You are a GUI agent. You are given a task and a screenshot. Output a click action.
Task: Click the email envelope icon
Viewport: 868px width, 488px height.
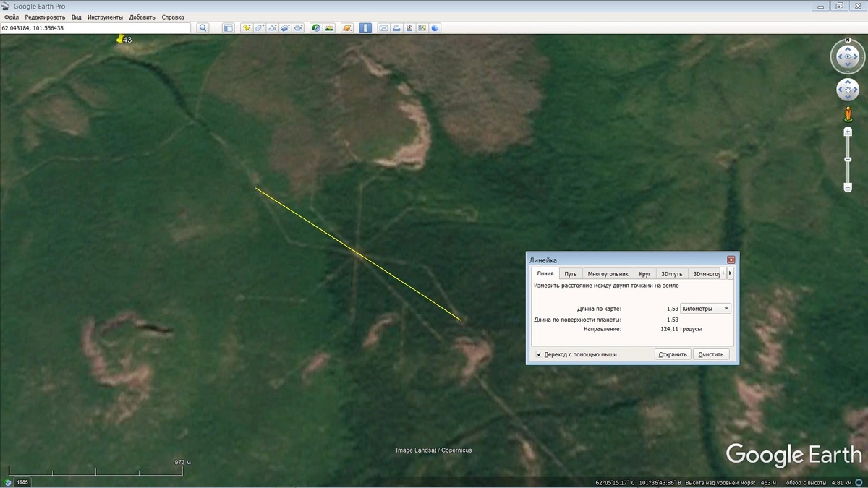point(384,28)
